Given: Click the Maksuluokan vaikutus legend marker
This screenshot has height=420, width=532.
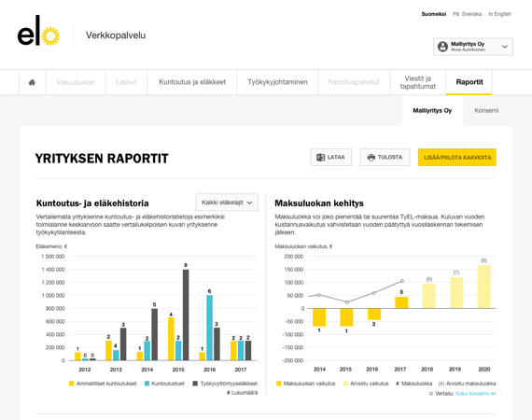Looking at the screenshot, I should 278,384.
